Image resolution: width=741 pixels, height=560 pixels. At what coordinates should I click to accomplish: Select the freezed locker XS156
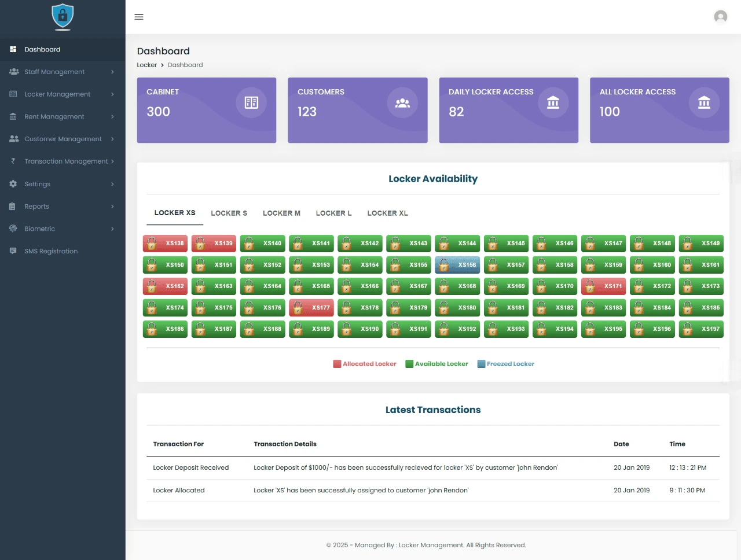(457, 265)
